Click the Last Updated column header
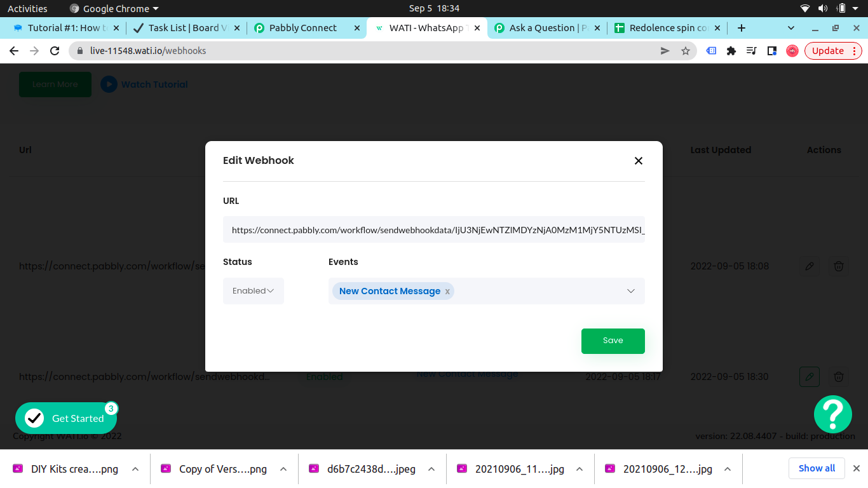The image size is (868, 488). tap(721, 150)
